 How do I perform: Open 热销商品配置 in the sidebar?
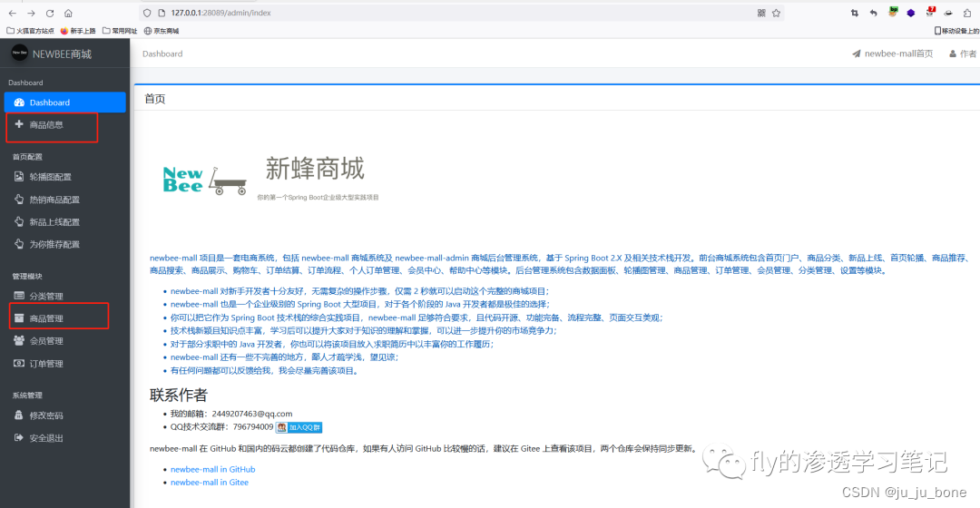(x=54, y=200)
